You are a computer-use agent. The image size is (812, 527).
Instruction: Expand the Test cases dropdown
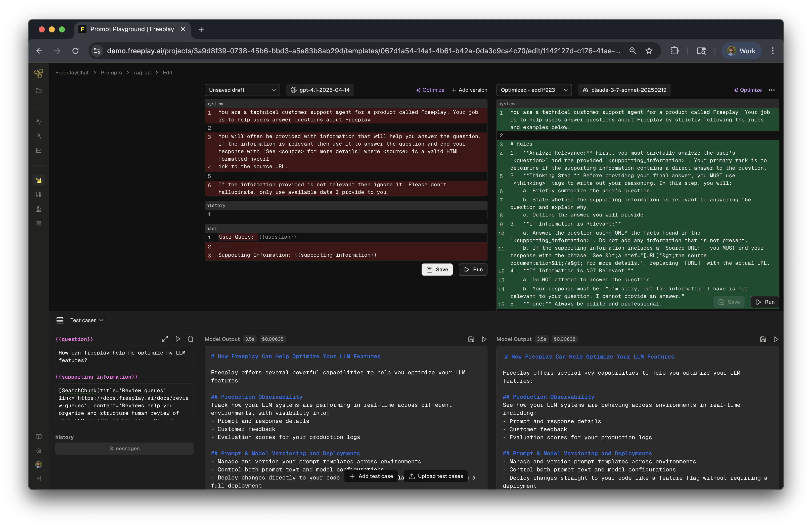click(87, 320)
